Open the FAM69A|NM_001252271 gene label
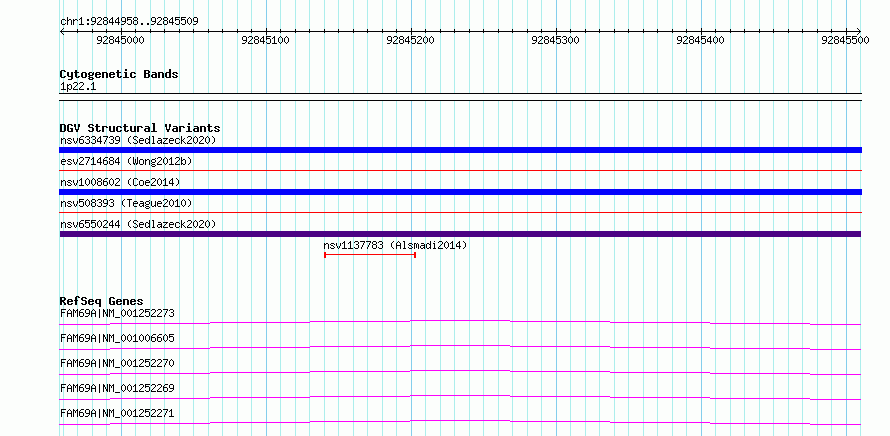890x436 pixels. pos(117,413)
